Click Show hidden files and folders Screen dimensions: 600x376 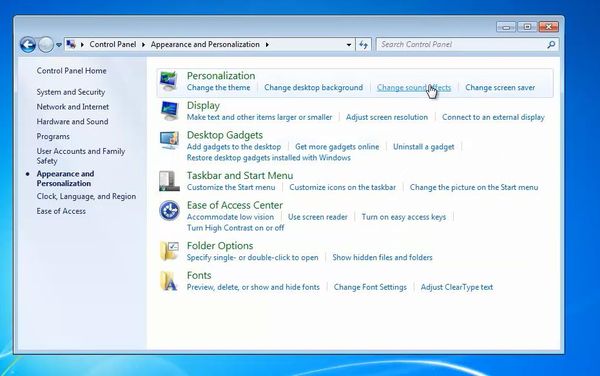pyautogui.click(x=382, y=257)
